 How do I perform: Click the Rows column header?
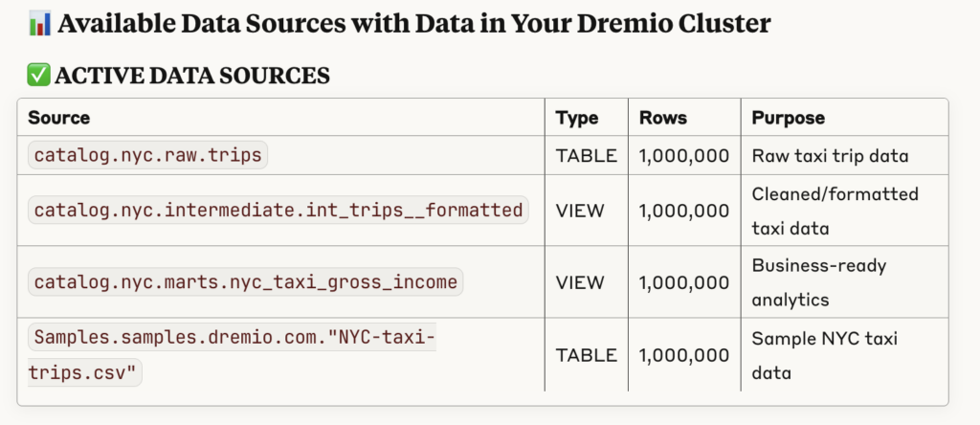coord(662,118)
